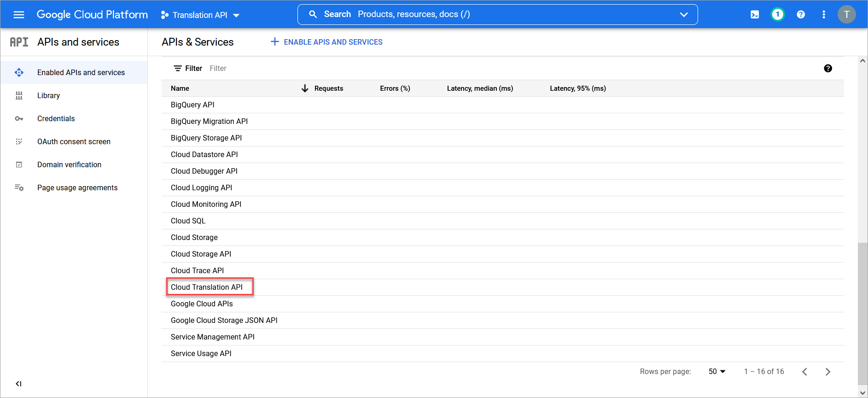Open Cloud SQL entry
868x398 pixels.
188,221
